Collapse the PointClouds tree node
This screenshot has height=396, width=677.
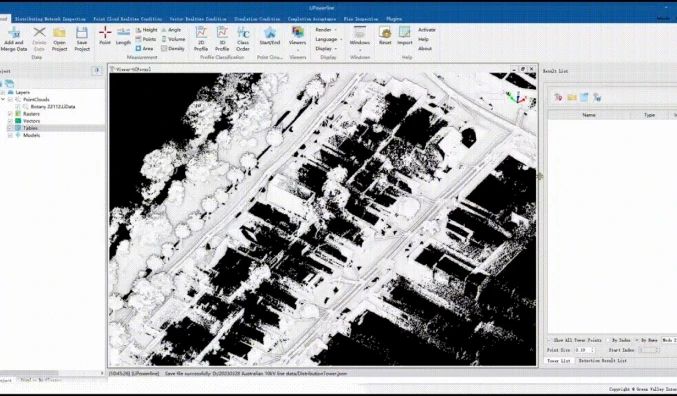coord(3,99)
